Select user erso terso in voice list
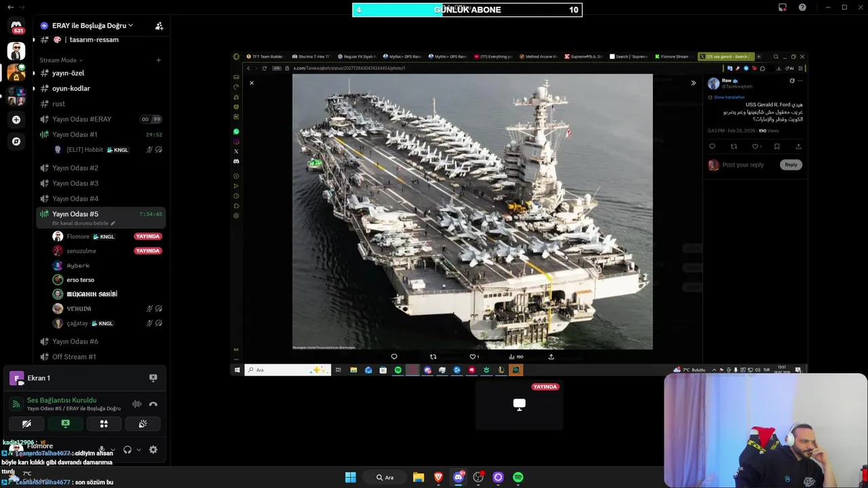Image resolution: width=868 pixels, height=488 pixels. click(x=107, y=280)
